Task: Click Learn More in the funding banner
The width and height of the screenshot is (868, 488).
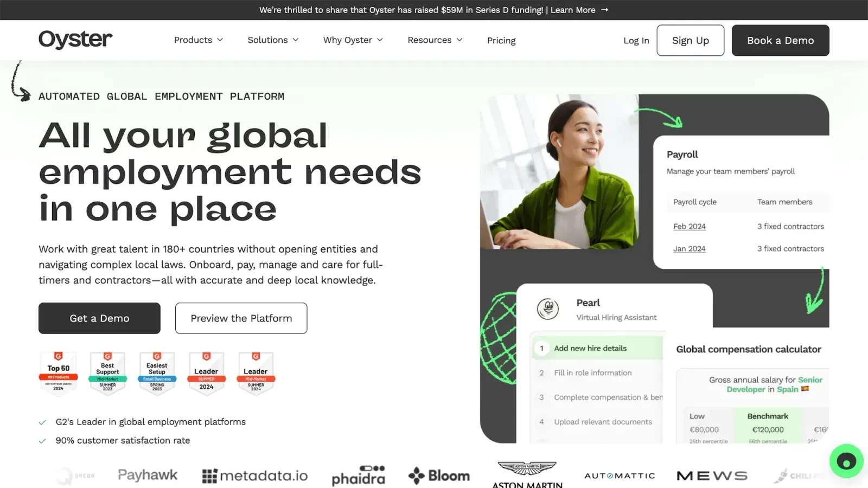Action: [573, 10]
